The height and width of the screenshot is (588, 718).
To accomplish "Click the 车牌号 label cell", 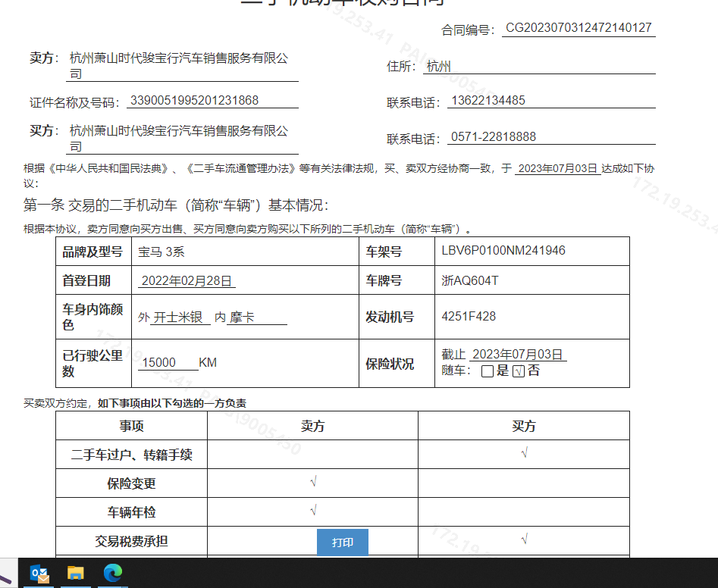I will [x=397, y=280].
